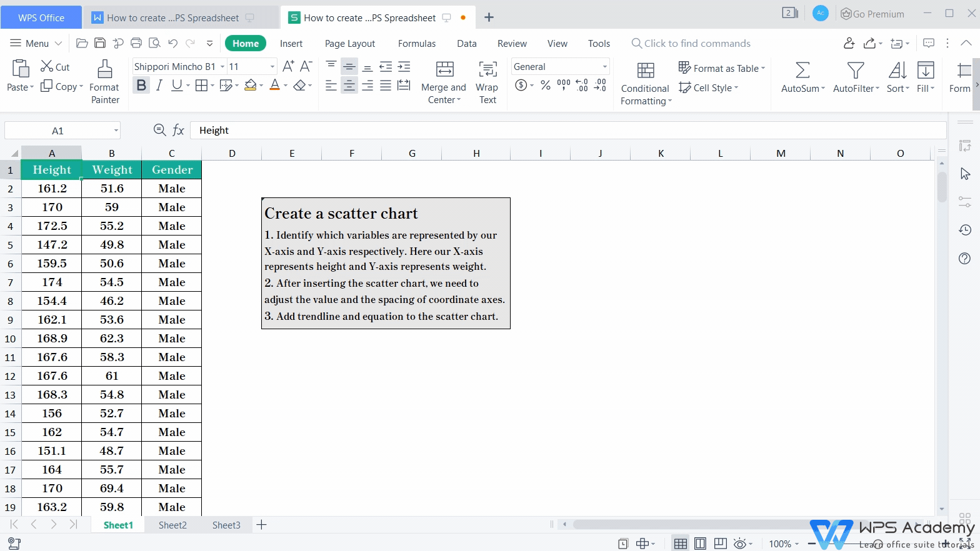Expand the Paste options dropdown
980x551 pixels.
(x=32, y=87)
